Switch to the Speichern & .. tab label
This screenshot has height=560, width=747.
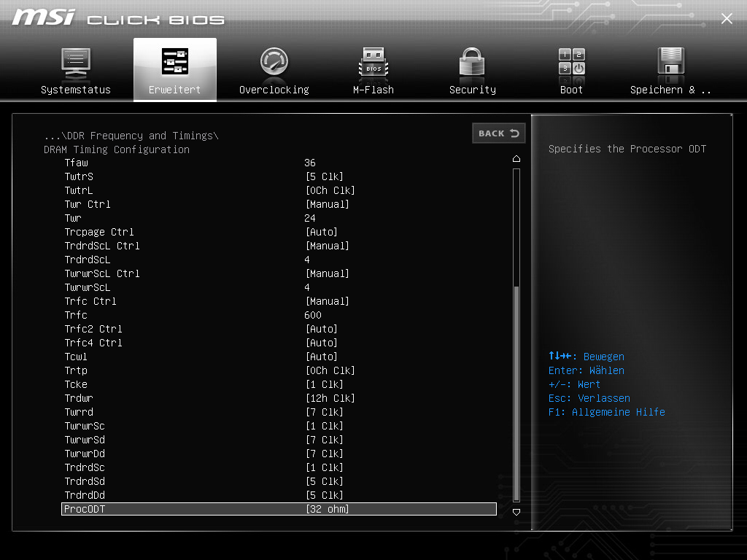click(x=670, y=90)
